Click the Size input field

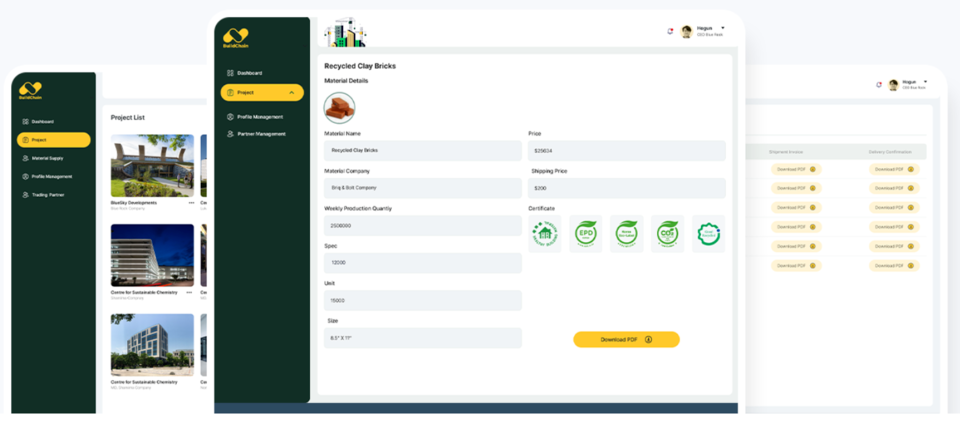click(423, 338)
